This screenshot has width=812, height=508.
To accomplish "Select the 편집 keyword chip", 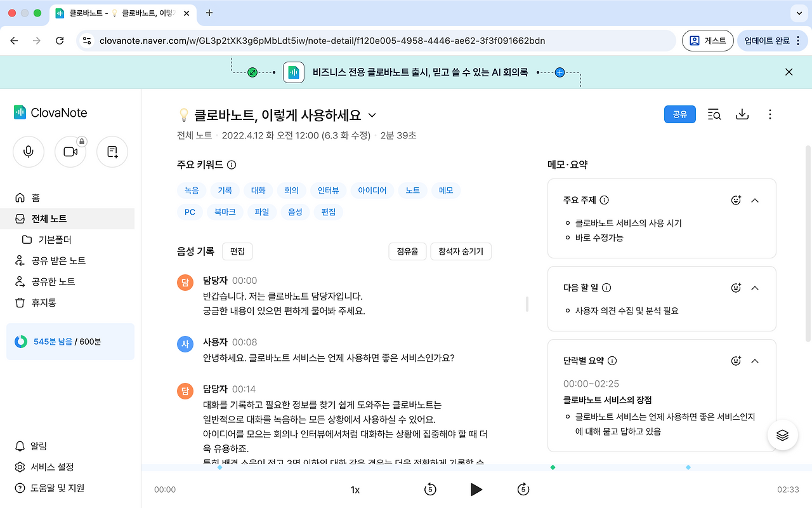I will pos(329,211).
